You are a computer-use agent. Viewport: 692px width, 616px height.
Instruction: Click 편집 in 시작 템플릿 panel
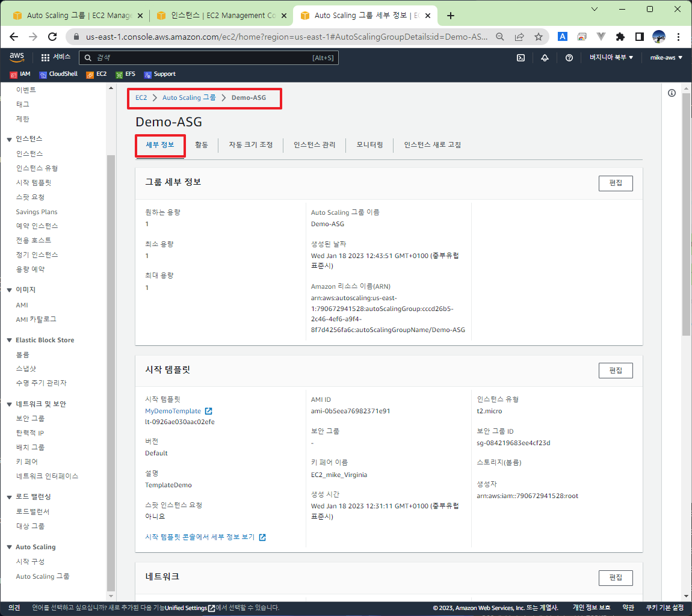coord(615,371)
